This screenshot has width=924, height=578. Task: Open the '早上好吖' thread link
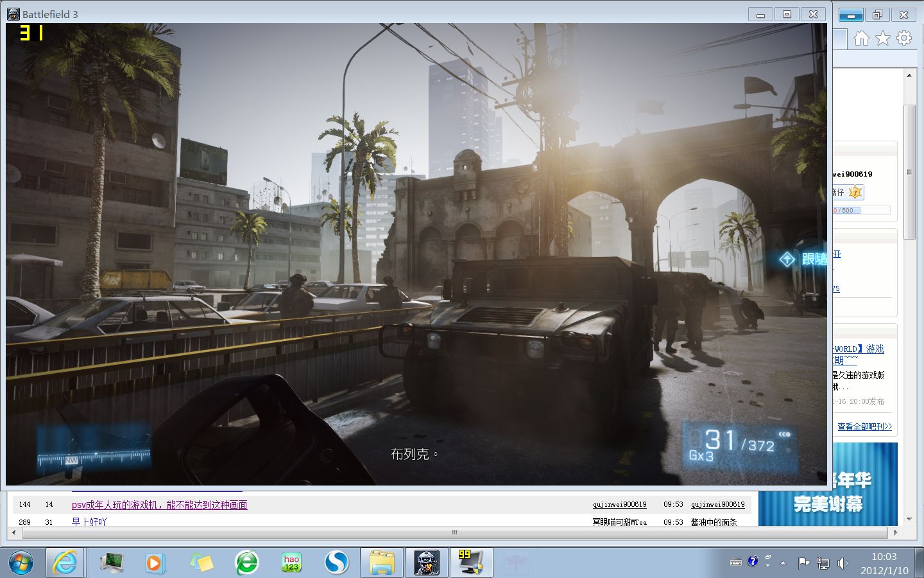coord(89,521)
